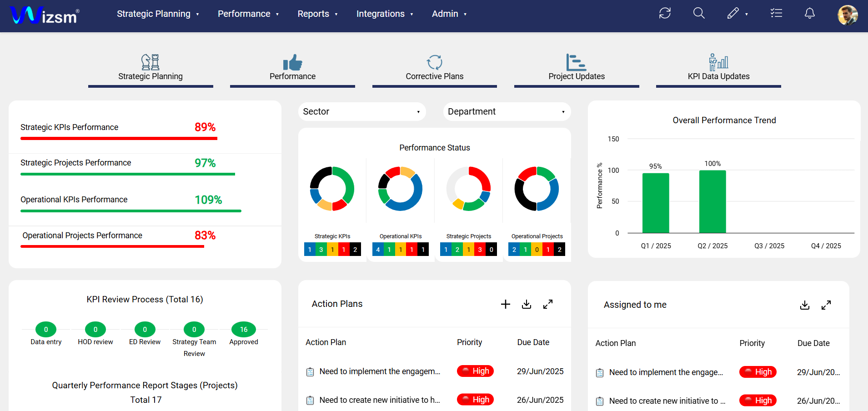Expand the Assigned to me panel
Viewport: 868px width, 411px height.
pos(826,305)
